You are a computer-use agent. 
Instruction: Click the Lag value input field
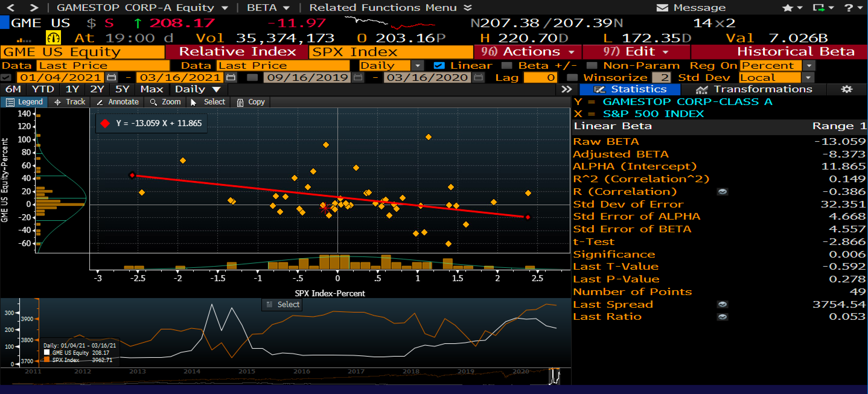540,78
